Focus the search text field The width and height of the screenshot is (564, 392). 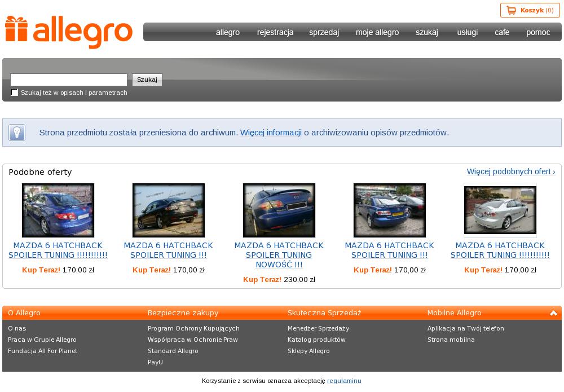(69, 80)
